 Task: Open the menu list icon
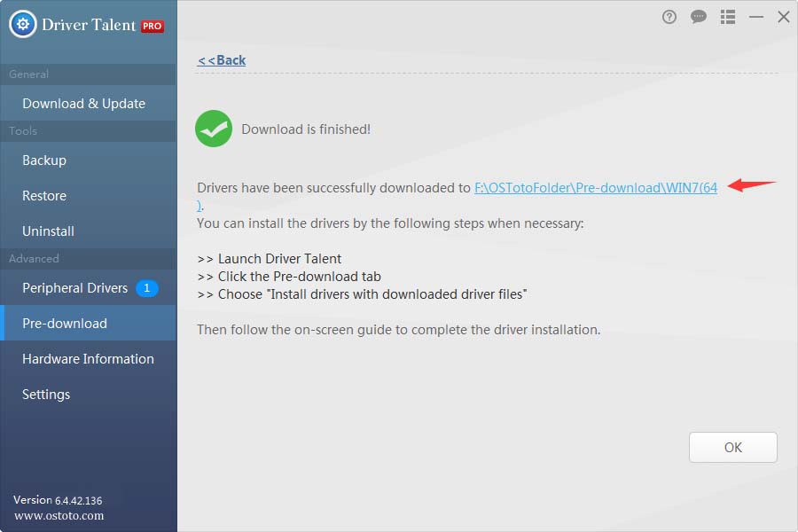(x=728, y=18)
